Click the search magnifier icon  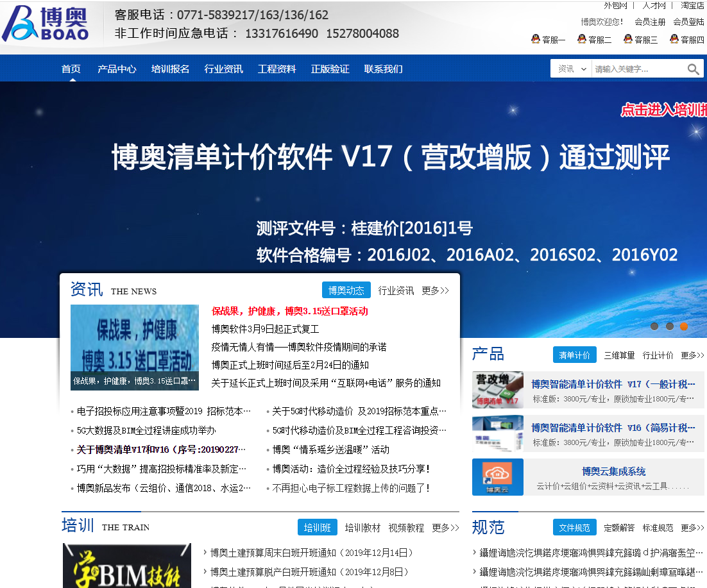pos(693,69)
